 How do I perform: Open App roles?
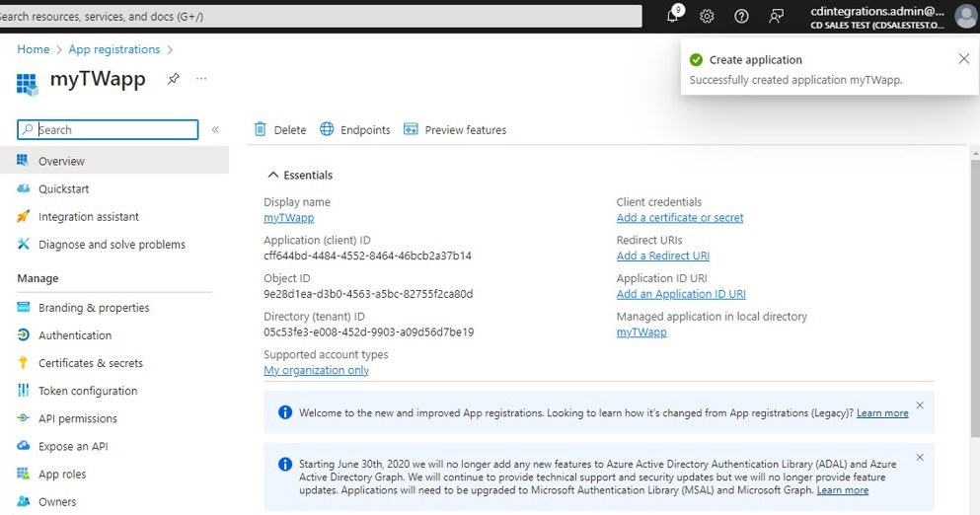point(62,475)
